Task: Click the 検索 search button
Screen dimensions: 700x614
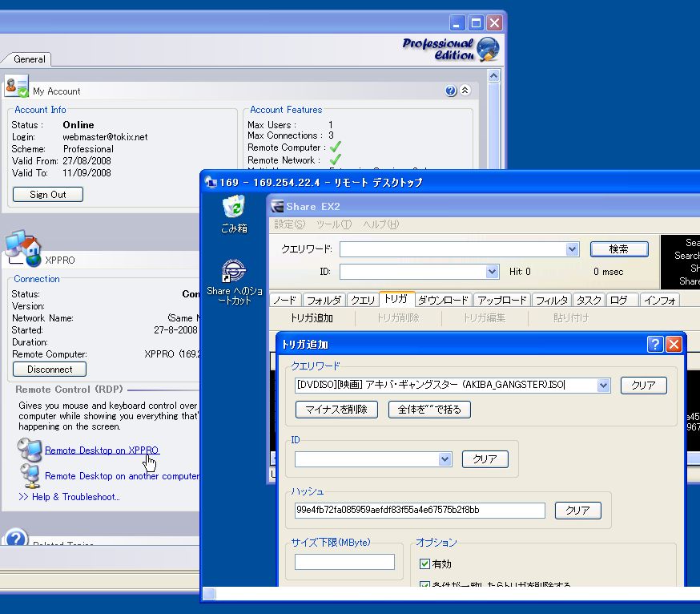Action: point(619,249)
